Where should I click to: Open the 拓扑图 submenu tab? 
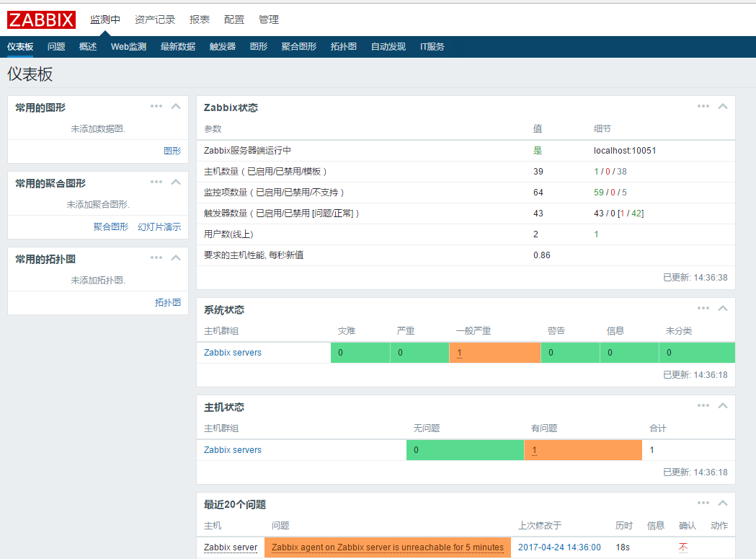coord(344,47)
